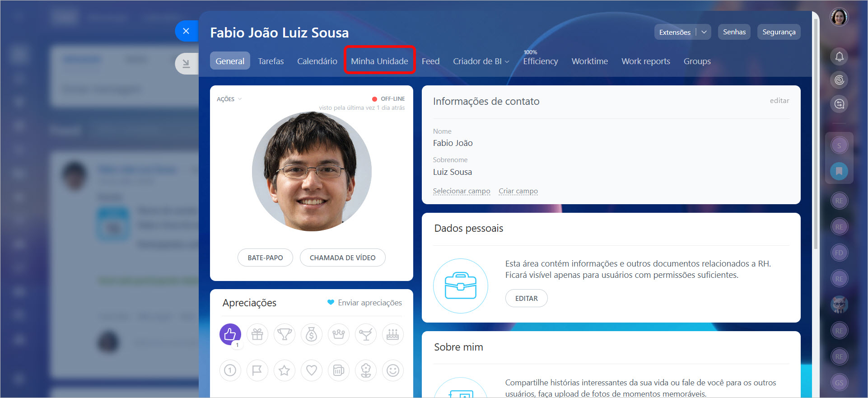Open the Groups tab
Screen dimensions: 868x398
click(x=697, y=61)
